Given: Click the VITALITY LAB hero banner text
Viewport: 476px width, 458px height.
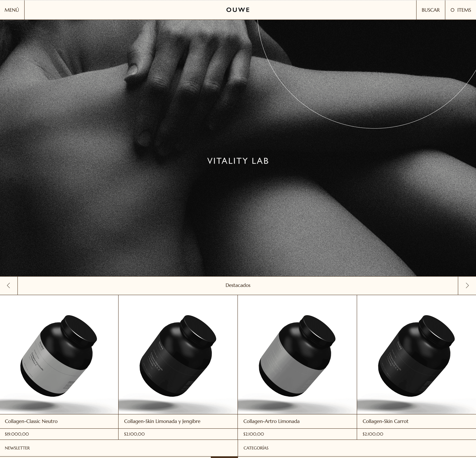Looking at the screenshot, I should 238,161.
